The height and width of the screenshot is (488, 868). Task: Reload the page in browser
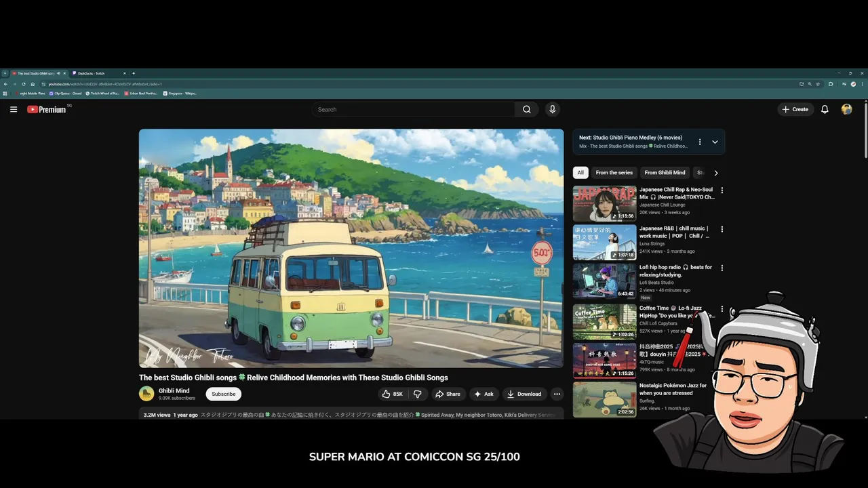[x=24, y=84]
